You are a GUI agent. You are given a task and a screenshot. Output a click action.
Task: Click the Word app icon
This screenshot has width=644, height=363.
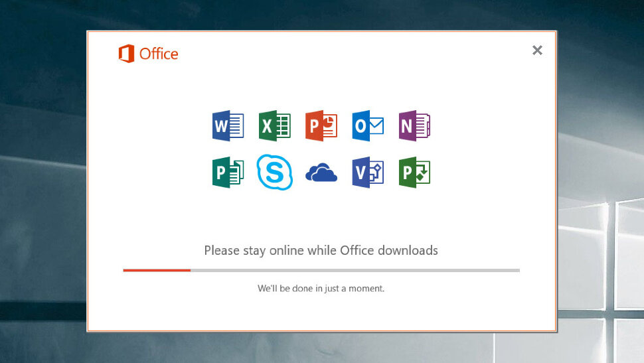(228, 125)
